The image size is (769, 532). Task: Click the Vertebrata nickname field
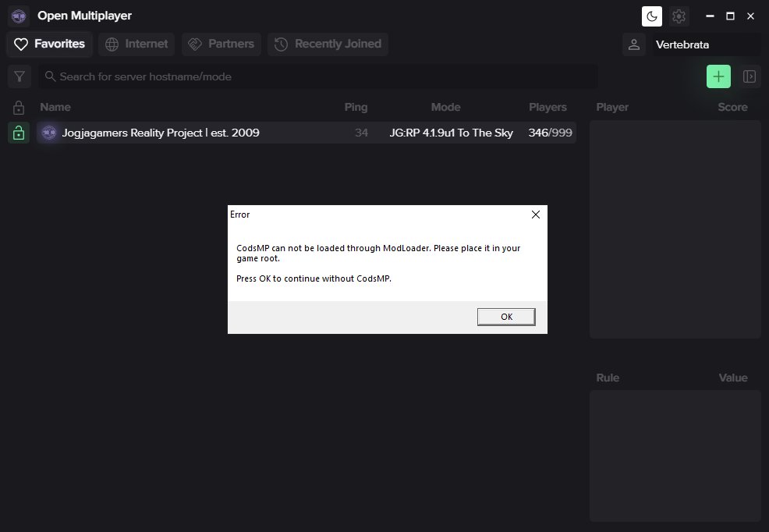[x=707, y=44]
